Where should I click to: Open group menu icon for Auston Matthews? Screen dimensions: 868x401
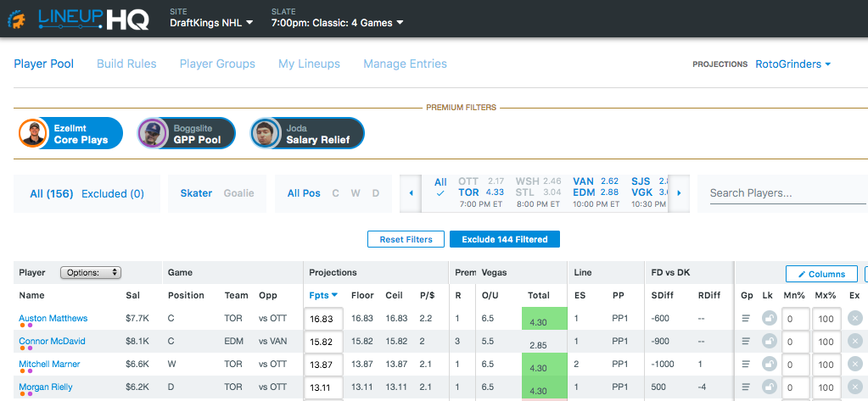[x=746, y=319]
